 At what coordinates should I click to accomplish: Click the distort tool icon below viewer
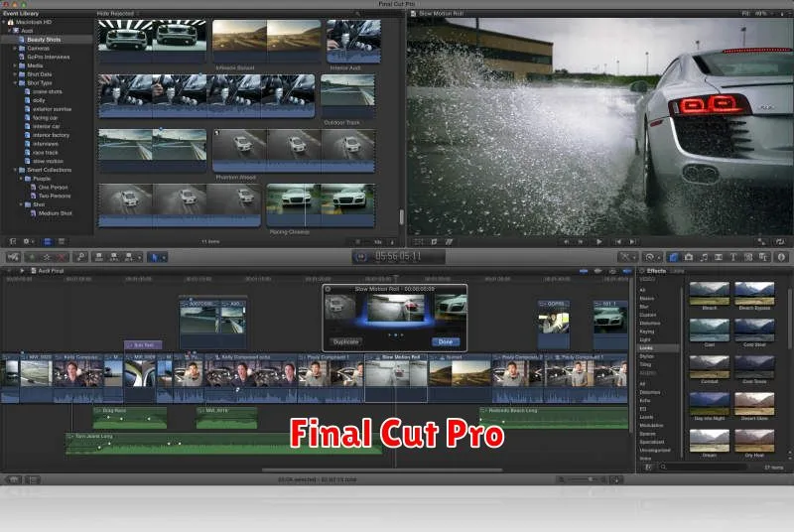pos(449,242)
